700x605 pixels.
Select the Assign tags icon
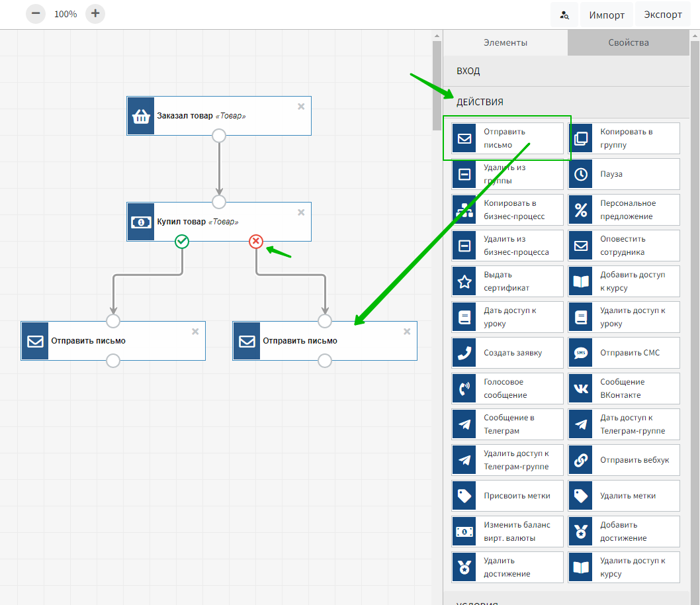[x=464, y=496]
